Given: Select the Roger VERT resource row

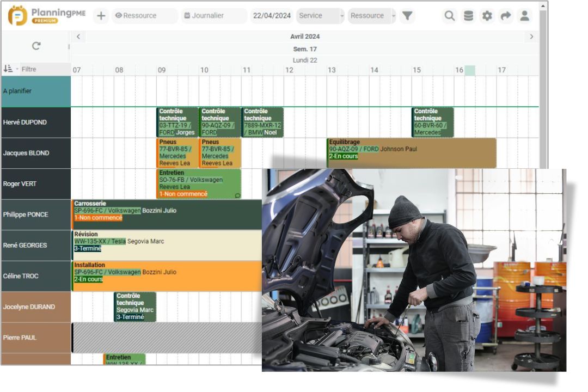Looking at the screenshot, I should [35, 184].
